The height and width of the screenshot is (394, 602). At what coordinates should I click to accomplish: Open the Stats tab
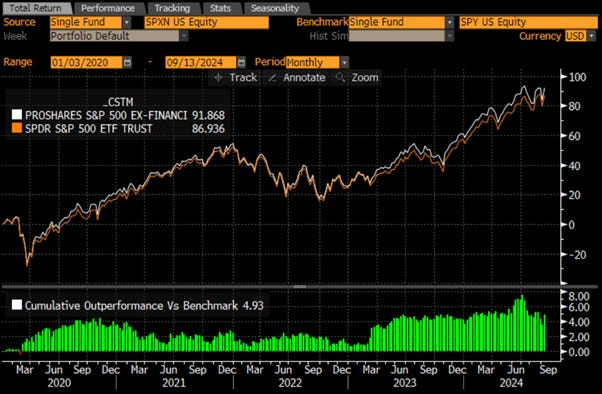click(x=220, y=8)
